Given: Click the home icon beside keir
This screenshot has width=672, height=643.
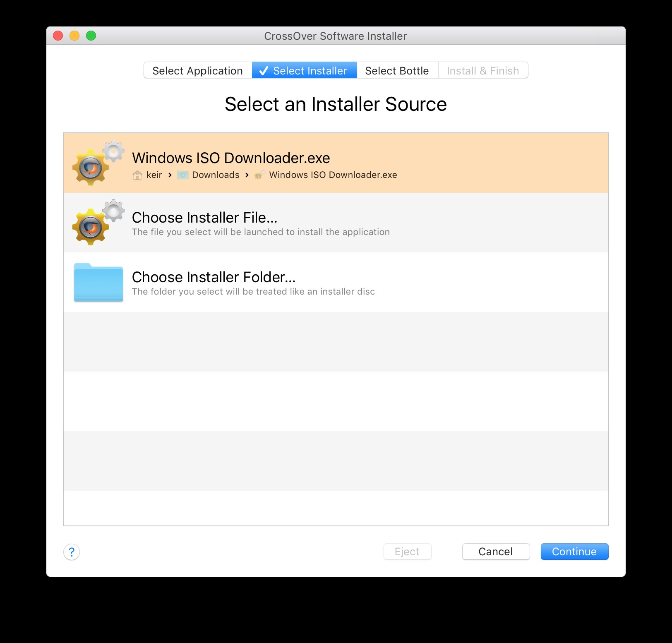Looking at the screenshot, I should tap(137, 175).
